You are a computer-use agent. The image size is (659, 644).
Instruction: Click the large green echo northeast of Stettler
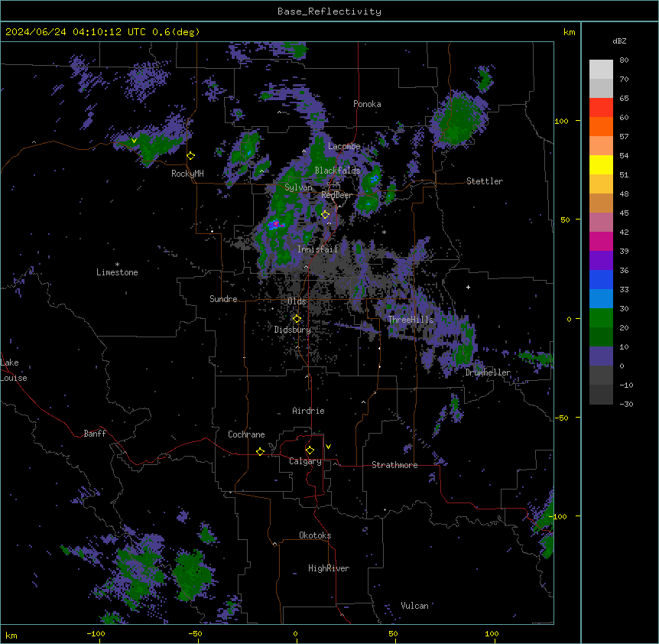point(458,119)
